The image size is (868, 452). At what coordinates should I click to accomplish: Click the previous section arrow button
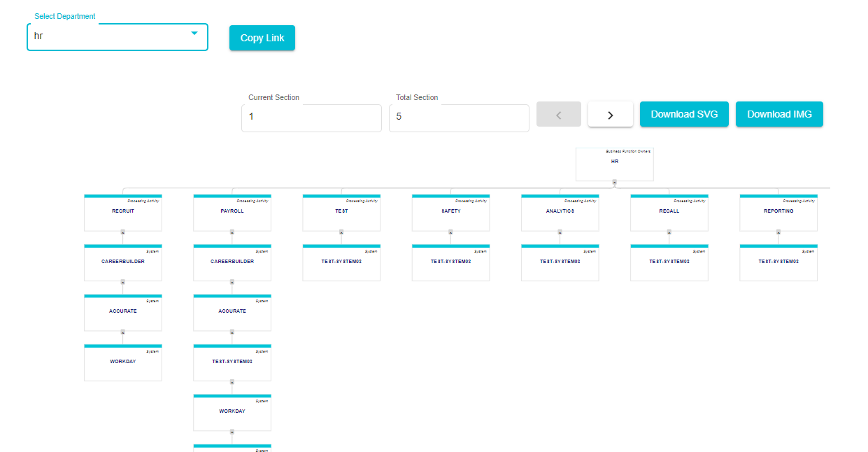point(559,115)
